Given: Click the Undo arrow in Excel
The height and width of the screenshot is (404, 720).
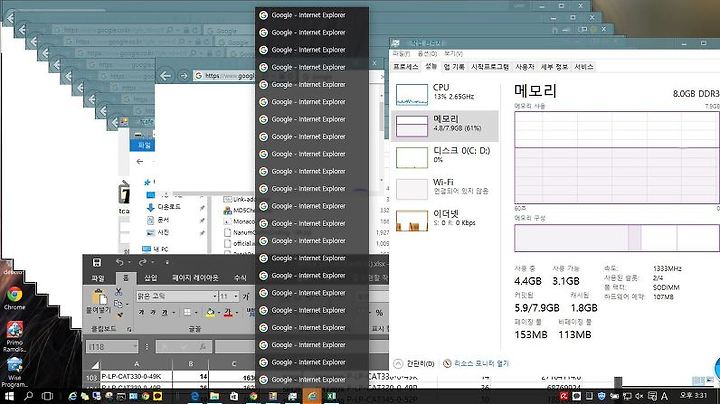Looking at the screenshot, I should click(120, 262).
